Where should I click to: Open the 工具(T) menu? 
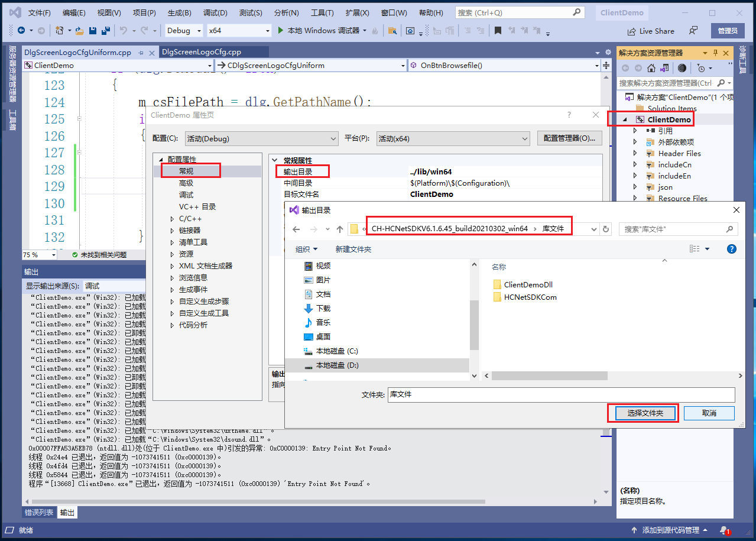click(x=322, y=12)
